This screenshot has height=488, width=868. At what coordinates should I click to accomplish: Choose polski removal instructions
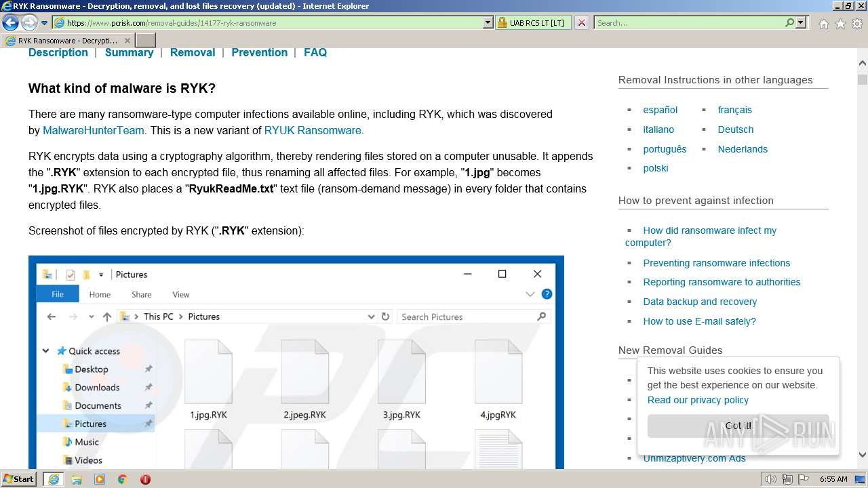[656, 168]
